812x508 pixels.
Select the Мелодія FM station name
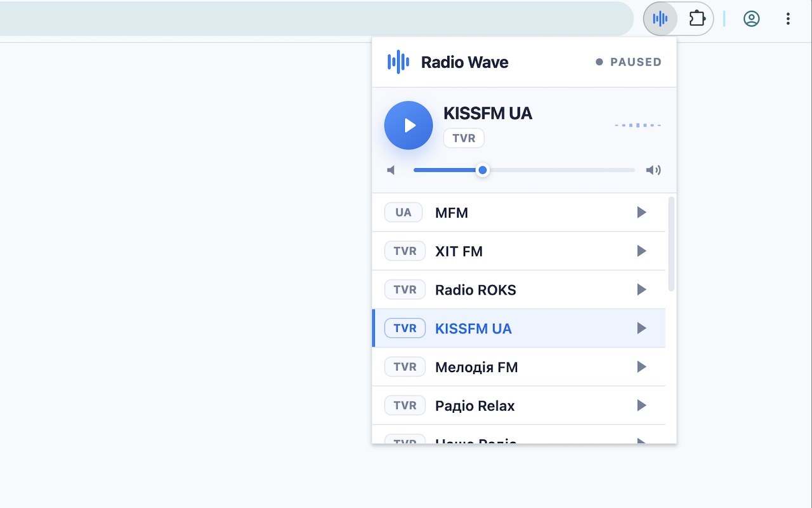[x=476, y=367]
